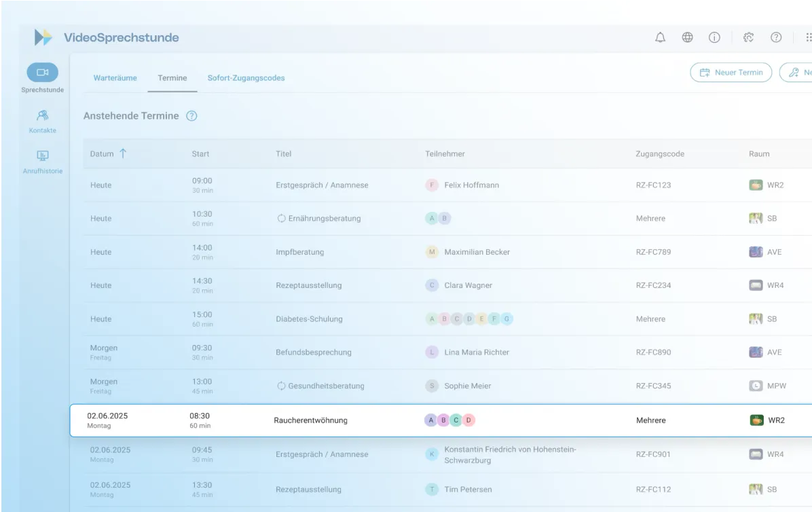Open Anrufhistorie in the sidebar
The width and height of the screenshot is (812, 512).
(x=43, y=162)
